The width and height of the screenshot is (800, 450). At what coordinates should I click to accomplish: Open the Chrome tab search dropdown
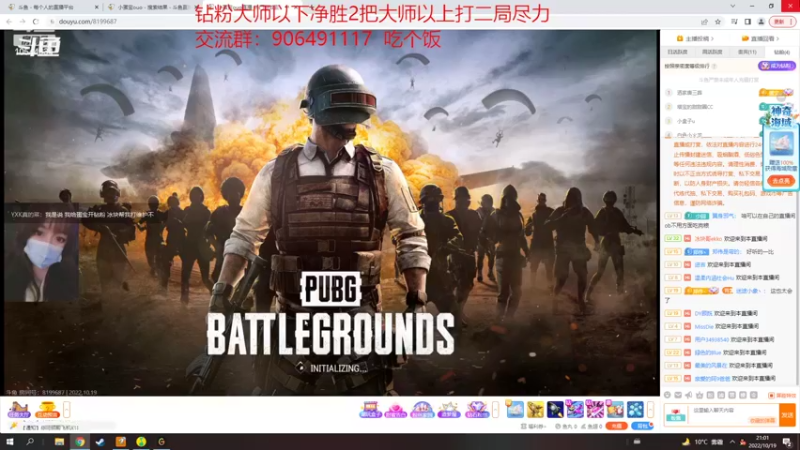click(733, 6)
